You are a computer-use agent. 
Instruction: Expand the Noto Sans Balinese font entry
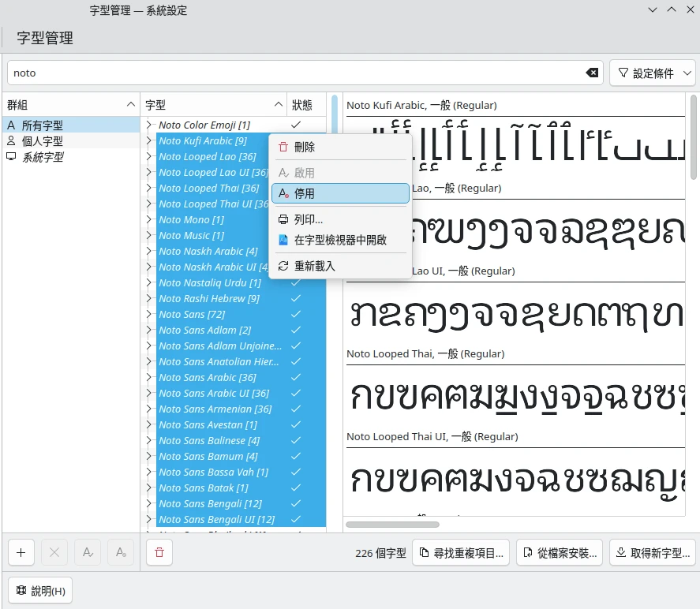click(x=148, y=440)
